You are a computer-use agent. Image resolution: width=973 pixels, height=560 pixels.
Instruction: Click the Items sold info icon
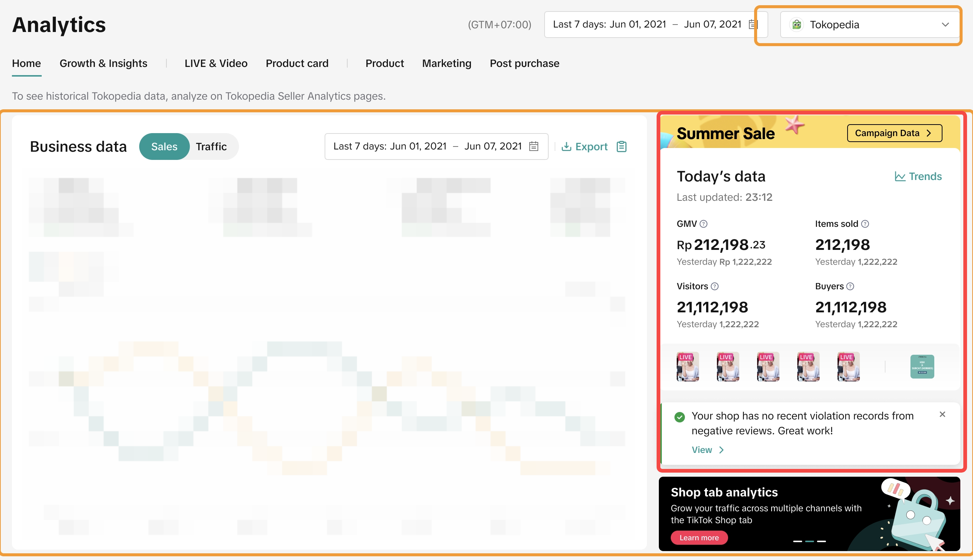[x=865, y=224]
